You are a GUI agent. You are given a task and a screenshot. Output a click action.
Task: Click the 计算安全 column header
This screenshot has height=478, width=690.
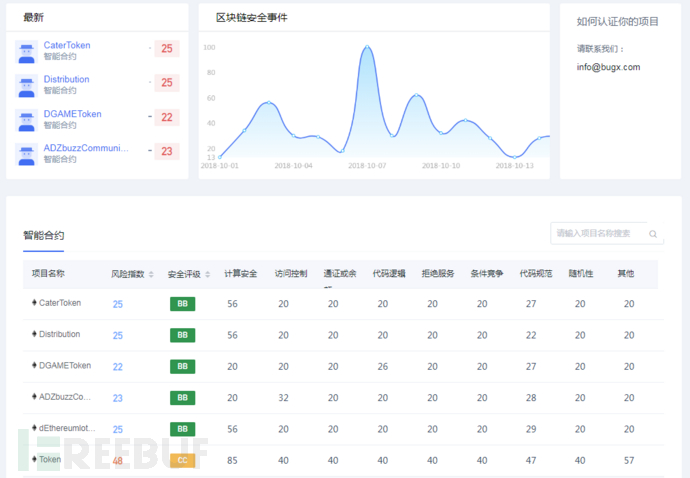pyautogui.click(x=241, y=274)
